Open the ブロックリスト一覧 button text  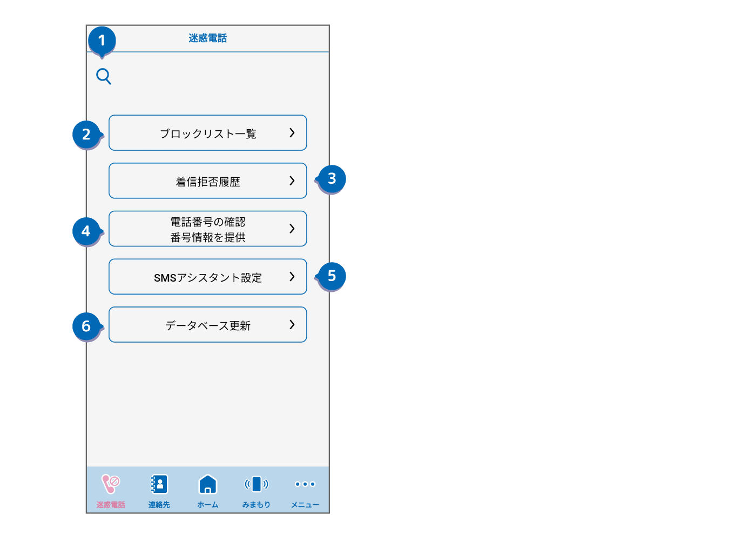point(208,133)
